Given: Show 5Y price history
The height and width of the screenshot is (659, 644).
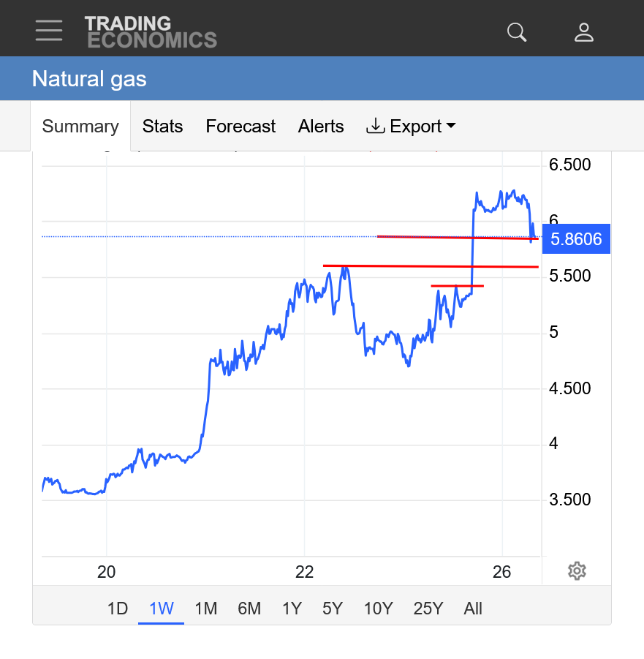Looking at the screenshot, I should click(x=333, y=609).
